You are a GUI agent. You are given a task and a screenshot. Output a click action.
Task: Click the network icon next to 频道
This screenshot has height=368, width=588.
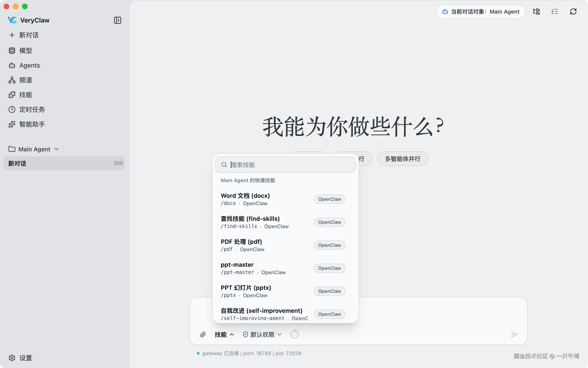[x=12, y=80]
